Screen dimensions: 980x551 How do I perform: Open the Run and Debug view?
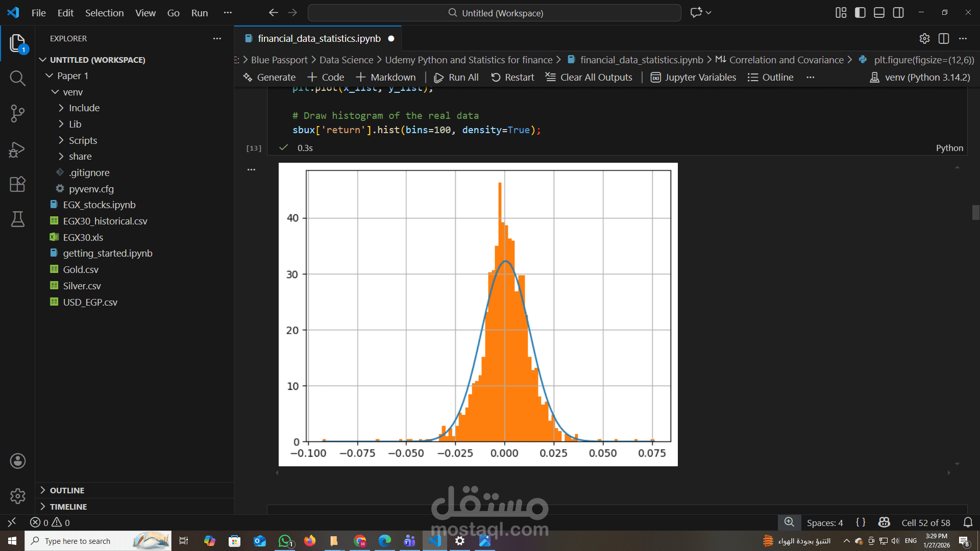[17, 149]
